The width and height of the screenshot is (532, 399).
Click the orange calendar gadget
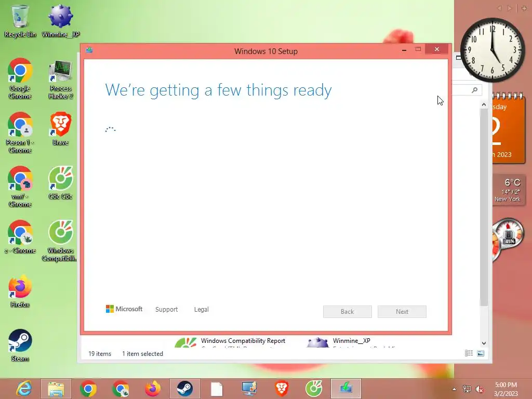(x=508, y=128)
